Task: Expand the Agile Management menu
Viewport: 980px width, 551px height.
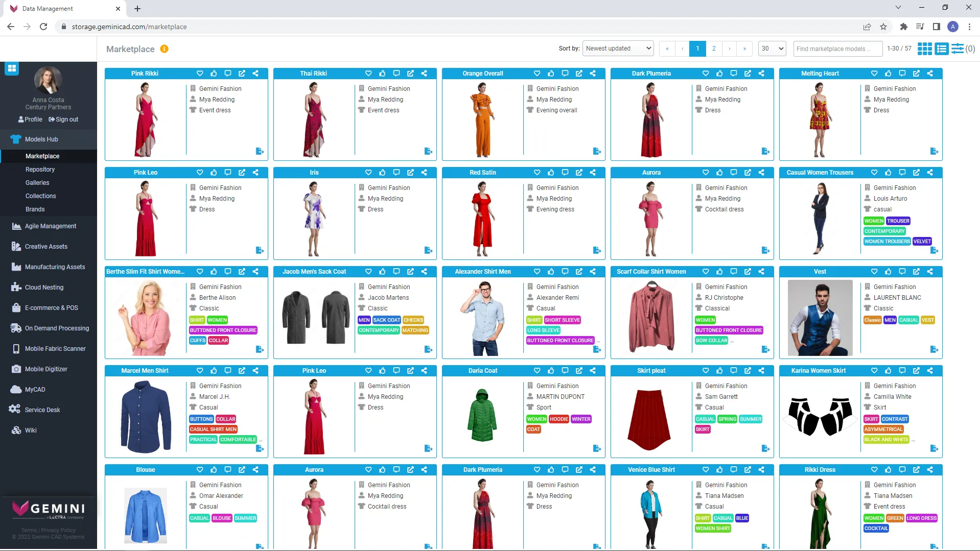Action: click(x=51, y=226)
